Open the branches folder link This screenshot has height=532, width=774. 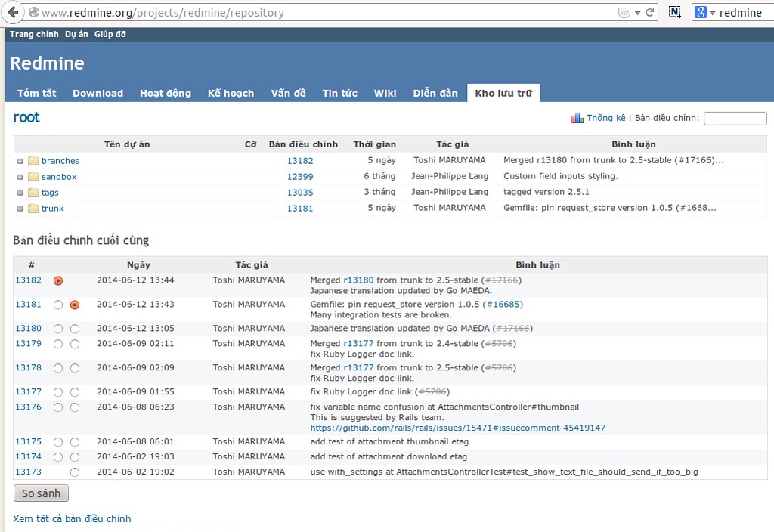tap(60, 161)
